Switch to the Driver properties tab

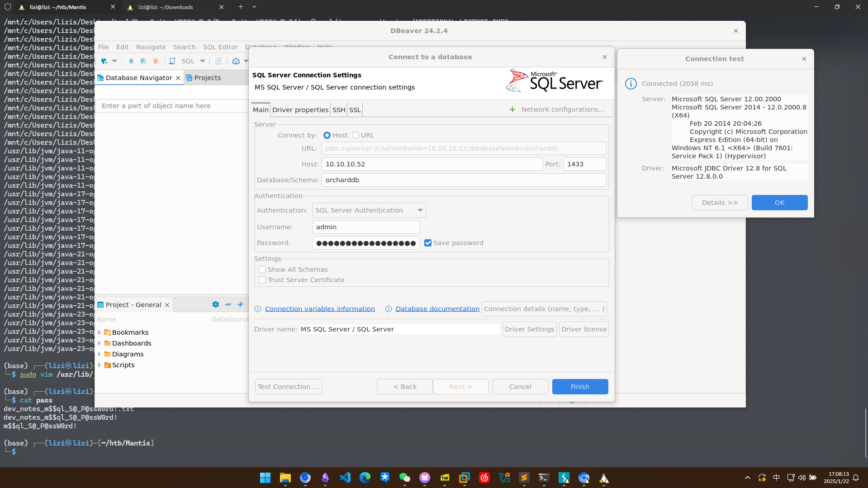click(300, 110)
